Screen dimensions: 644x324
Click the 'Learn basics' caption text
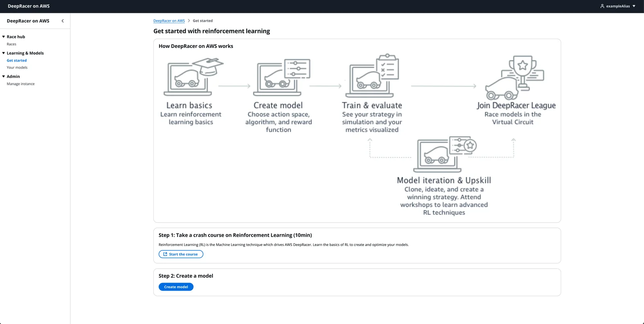[x=189, y=105]
